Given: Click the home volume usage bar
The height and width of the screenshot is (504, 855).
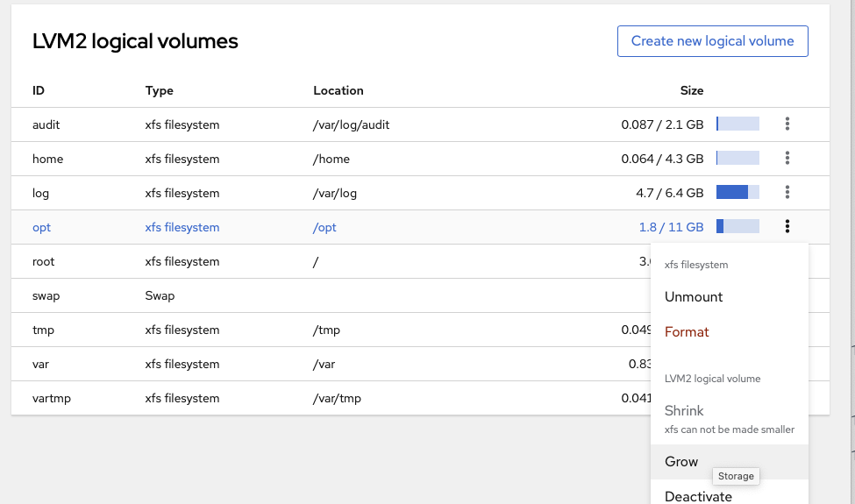Looking at the screenshot, I should (737, 159).
